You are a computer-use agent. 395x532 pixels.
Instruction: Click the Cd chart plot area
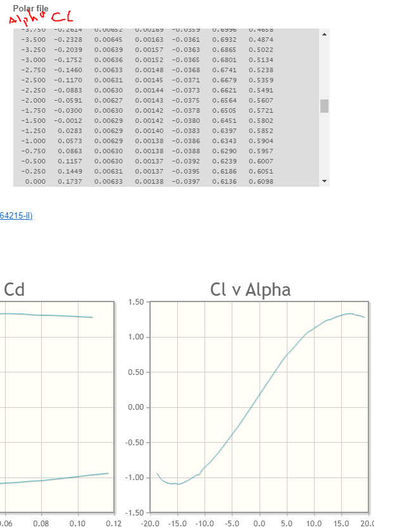56,407
